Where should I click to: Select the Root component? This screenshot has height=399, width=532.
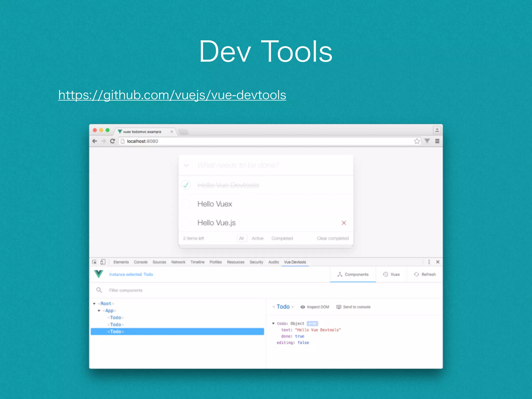(106, 304)
